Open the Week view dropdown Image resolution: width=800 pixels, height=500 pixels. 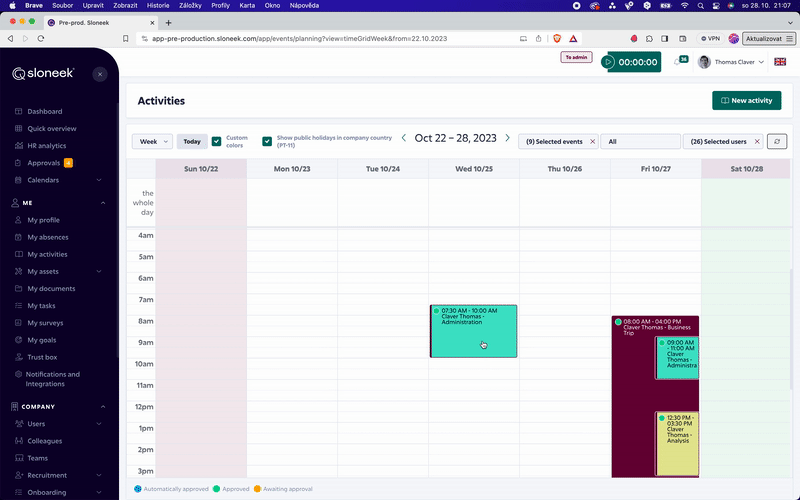pos(152,142)
